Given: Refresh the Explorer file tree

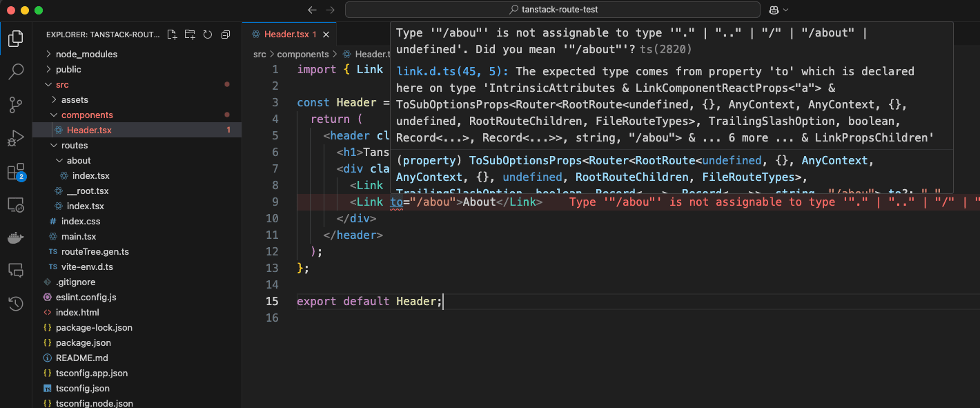Looking at the screenshot, I should 208,35.
